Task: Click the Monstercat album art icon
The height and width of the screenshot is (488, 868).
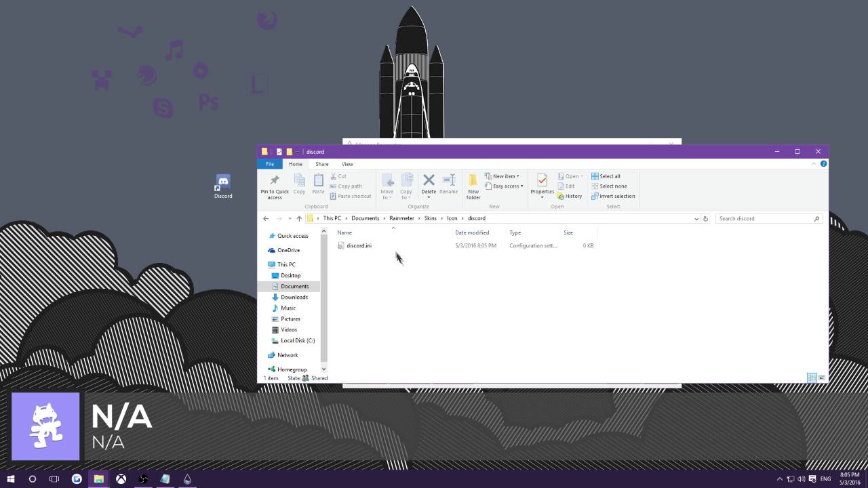Action: click(45, 426)
